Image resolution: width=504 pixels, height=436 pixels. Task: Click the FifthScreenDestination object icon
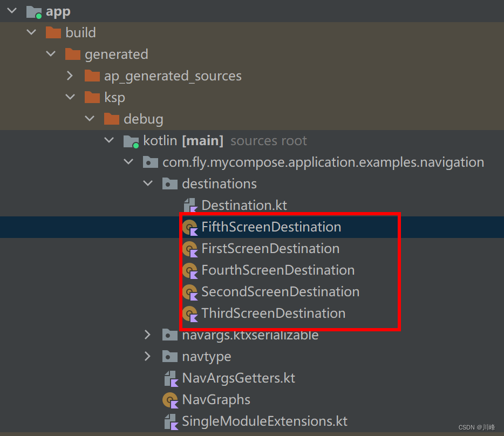190,227
